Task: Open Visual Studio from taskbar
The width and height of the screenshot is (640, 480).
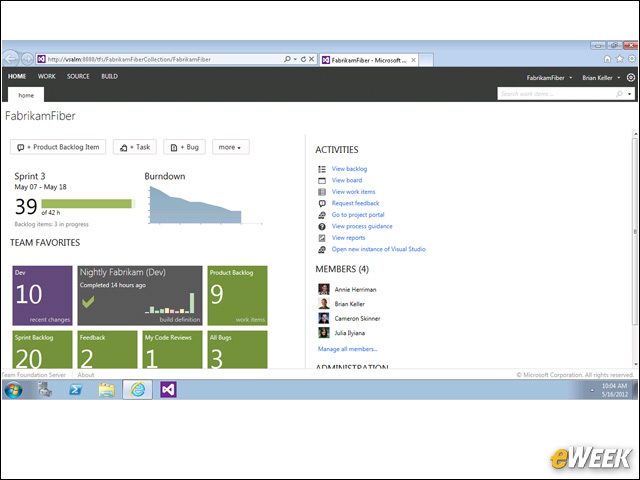Action: click(168, 390)
